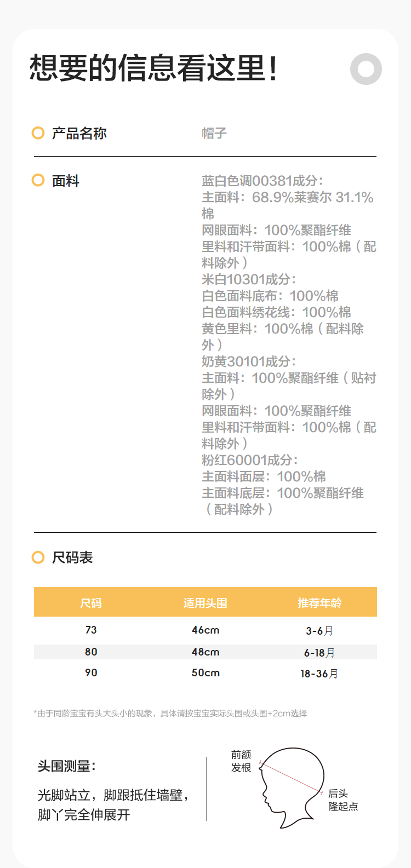Click size 80 in the size table
411x868 pixels.
(x=91, y=652)
